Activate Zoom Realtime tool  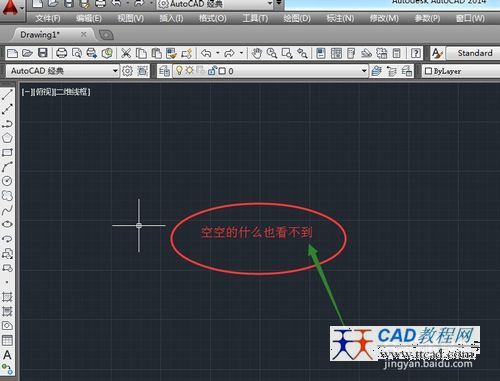(x=272, y=53)
